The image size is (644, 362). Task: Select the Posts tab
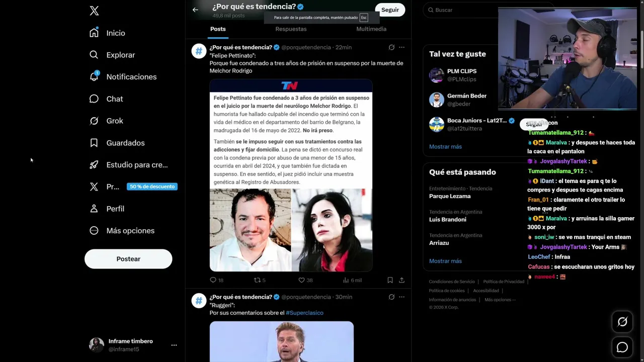coord(218,29)
